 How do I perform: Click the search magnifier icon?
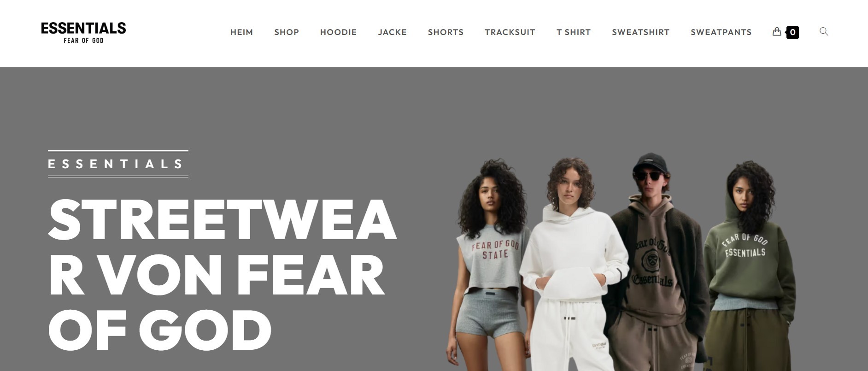[824, 31]
